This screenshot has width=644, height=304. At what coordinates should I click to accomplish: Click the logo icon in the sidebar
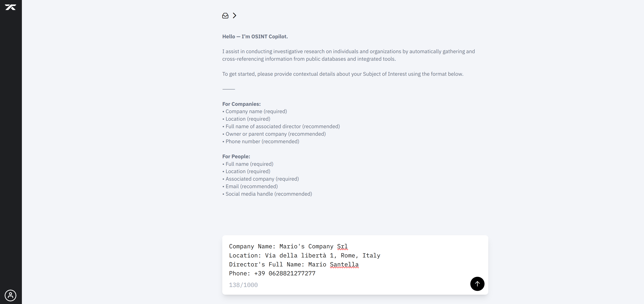tap(11, 7)
